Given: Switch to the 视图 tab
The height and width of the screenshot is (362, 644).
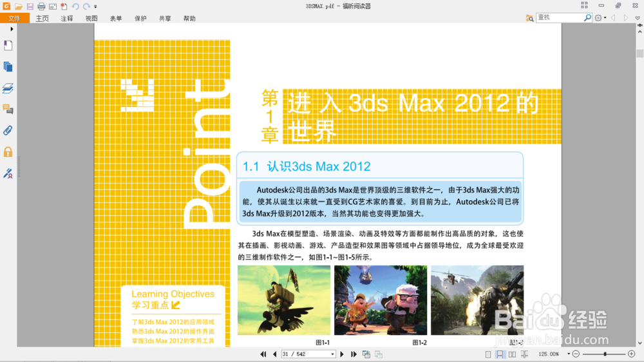Looking at the screenshot, I should click(x=91, y=19).
